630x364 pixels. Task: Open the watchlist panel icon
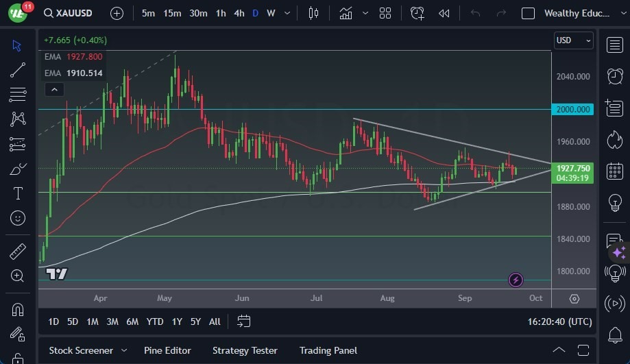point(615,45)
